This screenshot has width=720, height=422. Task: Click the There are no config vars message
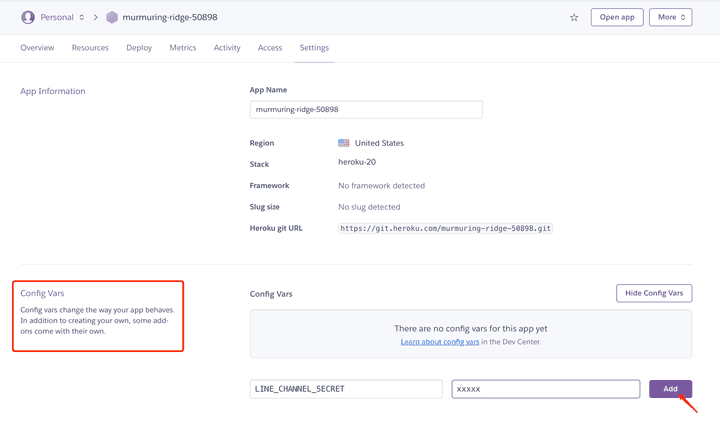471,328
